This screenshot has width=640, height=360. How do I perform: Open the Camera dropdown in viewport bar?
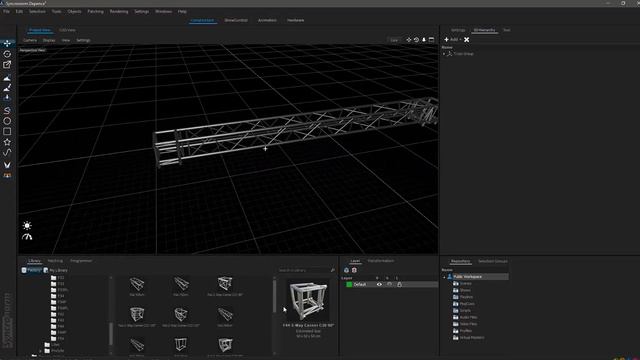coord(30,40)
